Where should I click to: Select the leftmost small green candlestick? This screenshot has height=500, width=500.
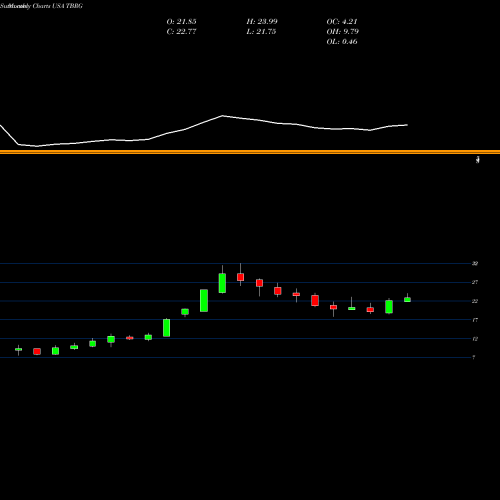tap(18, 349)
